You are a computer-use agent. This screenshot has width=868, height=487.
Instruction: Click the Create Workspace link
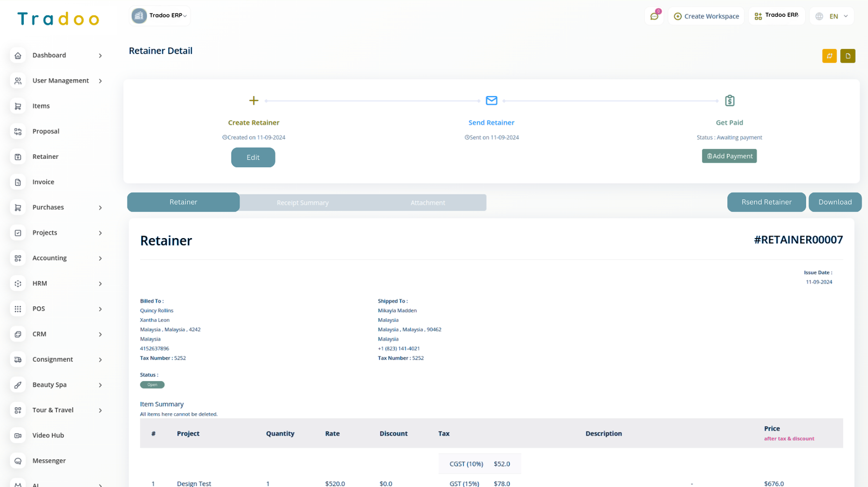coord(706,16)
